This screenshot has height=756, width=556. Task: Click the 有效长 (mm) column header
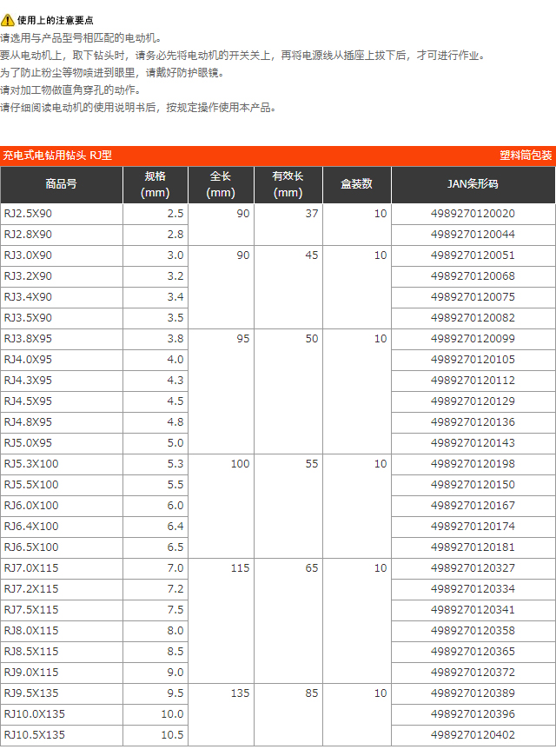[288, 184]
